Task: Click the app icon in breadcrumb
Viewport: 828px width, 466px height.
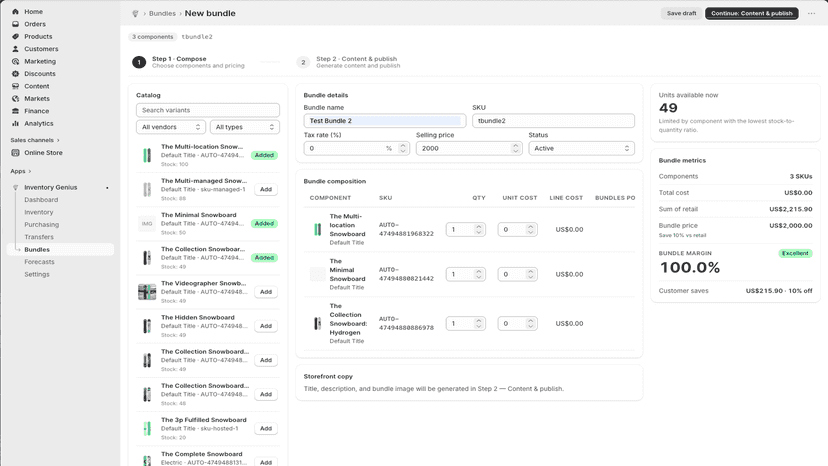Action: [x=135, y=14]
